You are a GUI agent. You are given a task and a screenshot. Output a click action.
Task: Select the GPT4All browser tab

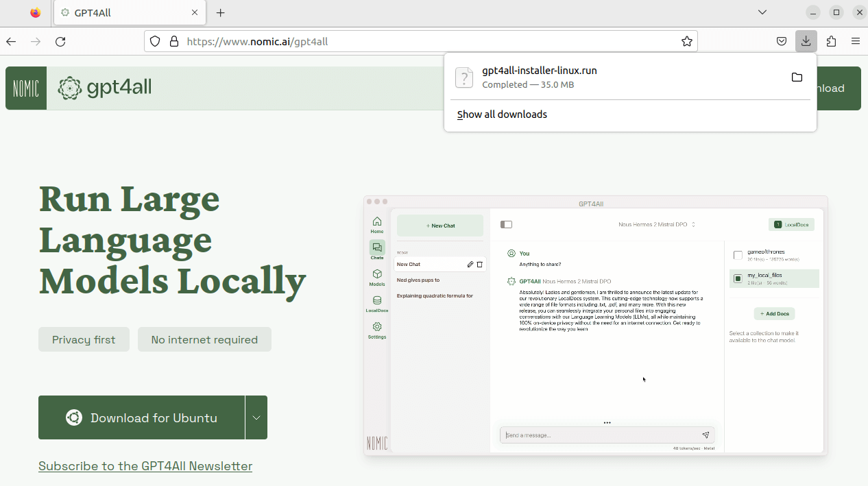click(128, 13)
